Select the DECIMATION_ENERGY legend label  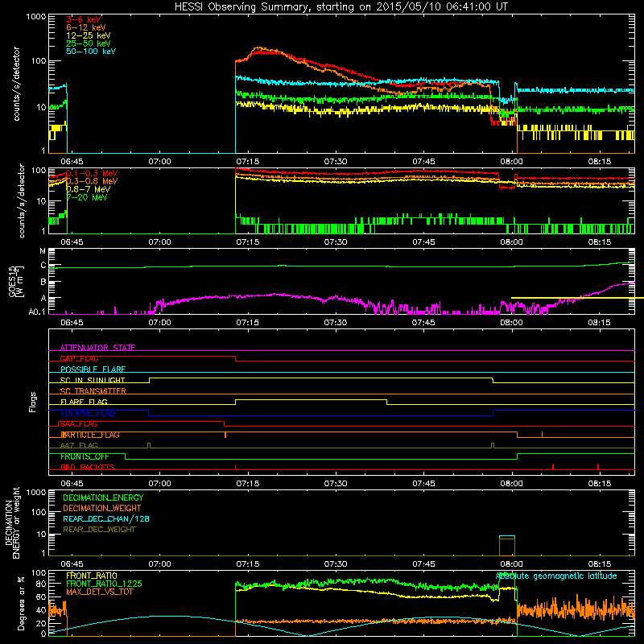[103, 497]
